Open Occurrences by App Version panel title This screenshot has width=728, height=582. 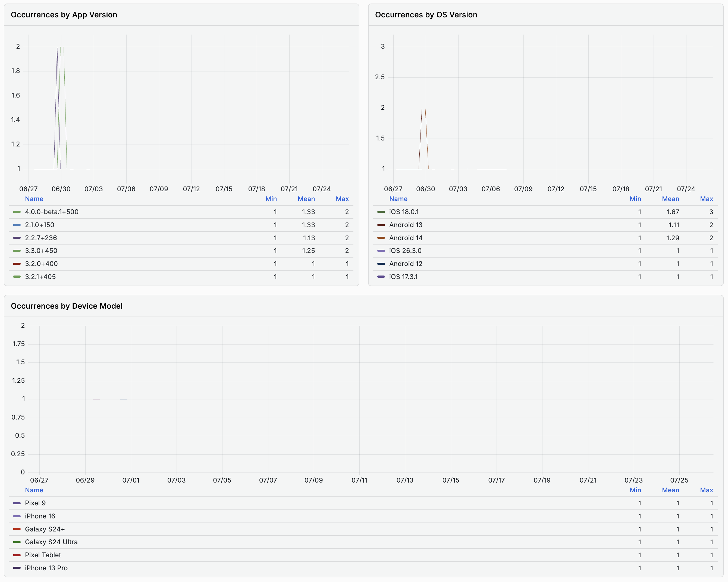64,15
